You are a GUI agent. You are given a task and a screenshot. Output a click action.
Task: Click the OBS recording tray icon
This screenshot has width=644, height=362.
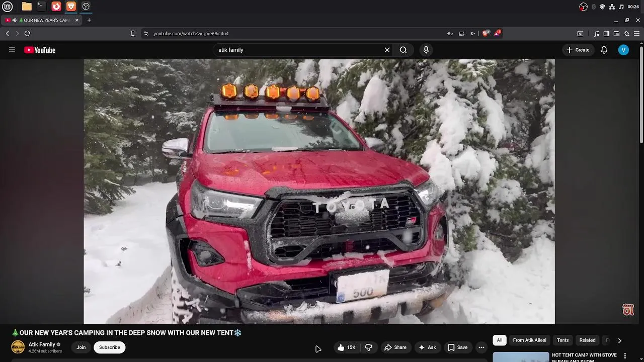pos(583,7)
